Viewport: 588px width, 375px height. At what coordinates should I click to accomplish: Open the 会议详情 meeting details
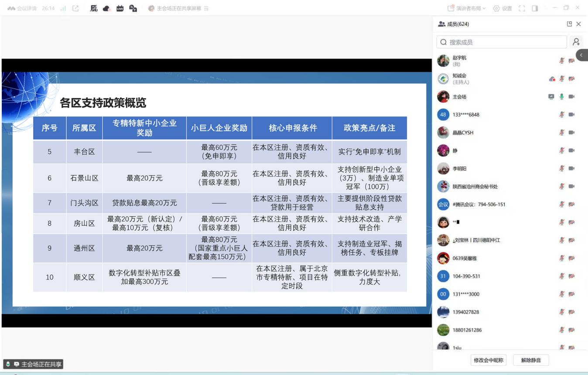coord(23,8)
